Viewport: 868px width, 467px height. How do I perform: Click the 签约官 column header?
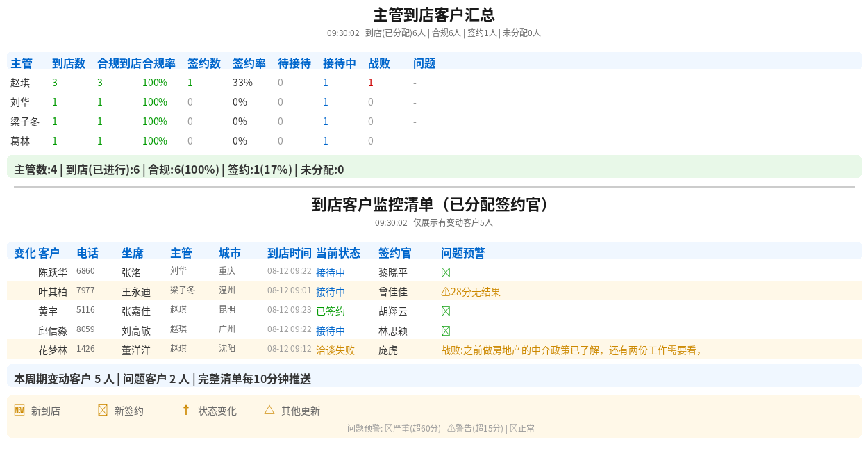(x=395, y=253)
